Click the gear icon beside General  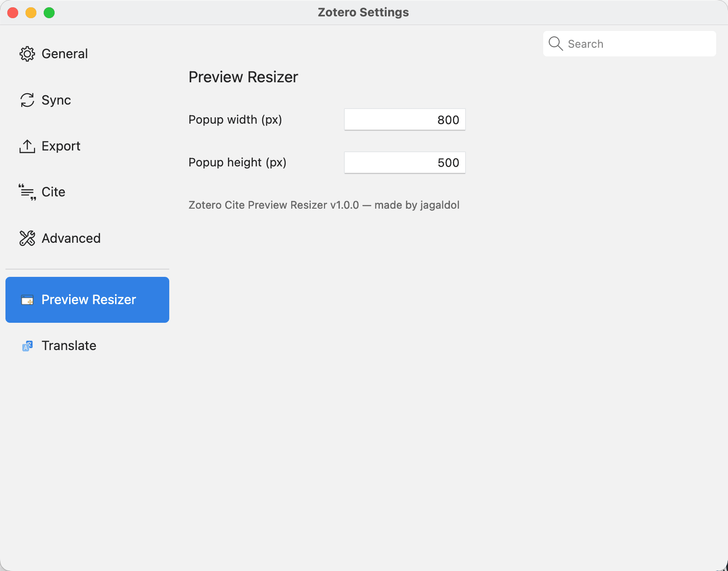click(x=27, y=54)
